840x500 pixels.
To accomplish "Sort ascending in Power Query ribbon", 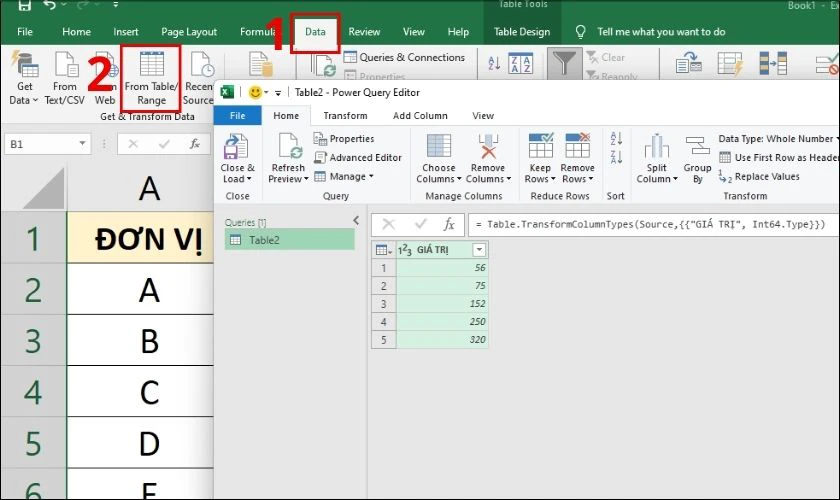I will (x=616, y=139).
